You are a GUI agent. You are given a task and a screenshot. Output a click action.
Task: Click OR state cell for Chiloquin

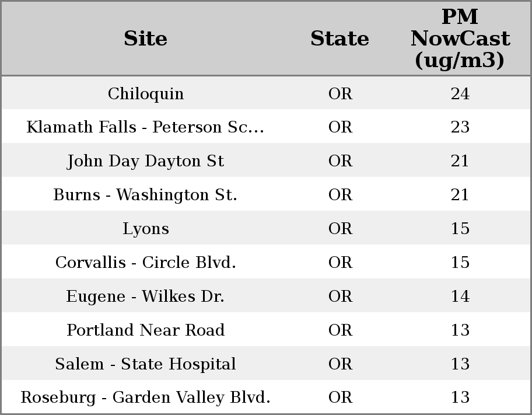click(x=340, y=94)
